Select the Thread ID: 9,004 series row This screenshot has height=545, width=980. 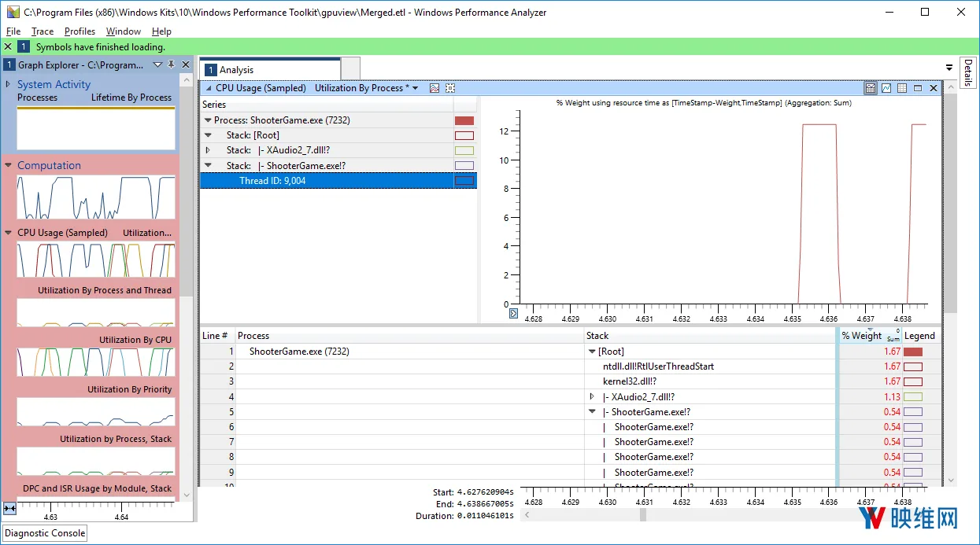(x=338, y=181)
